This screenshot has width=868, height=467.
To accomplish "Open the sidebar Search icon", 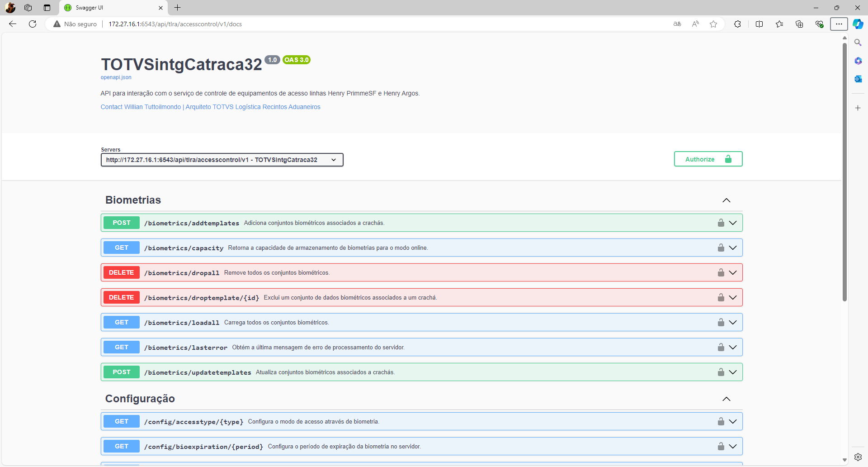I will 858,43.
